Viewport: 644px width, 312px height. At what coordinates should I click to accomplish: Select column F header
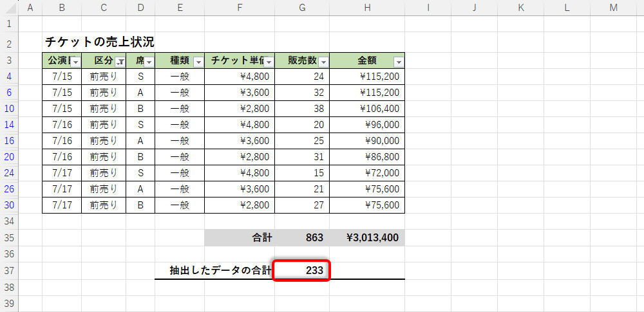point(240,7)
